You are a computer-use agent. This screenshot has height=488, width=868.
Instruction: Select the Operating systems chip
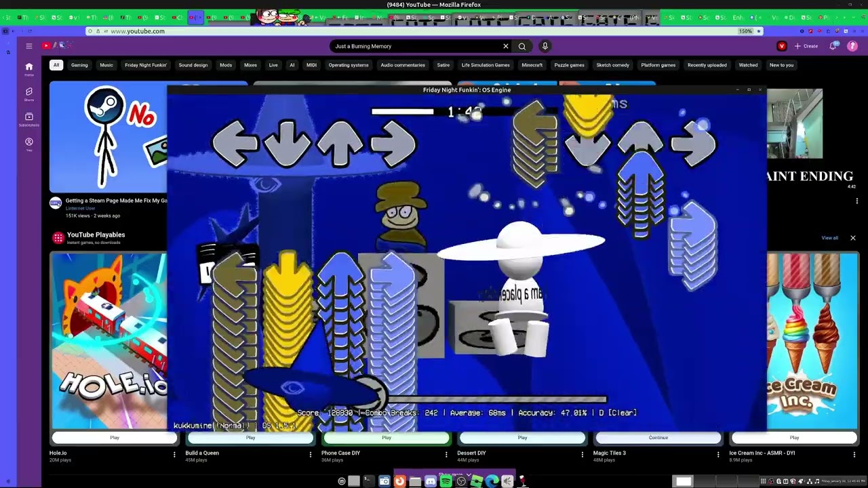pos(349,65)
